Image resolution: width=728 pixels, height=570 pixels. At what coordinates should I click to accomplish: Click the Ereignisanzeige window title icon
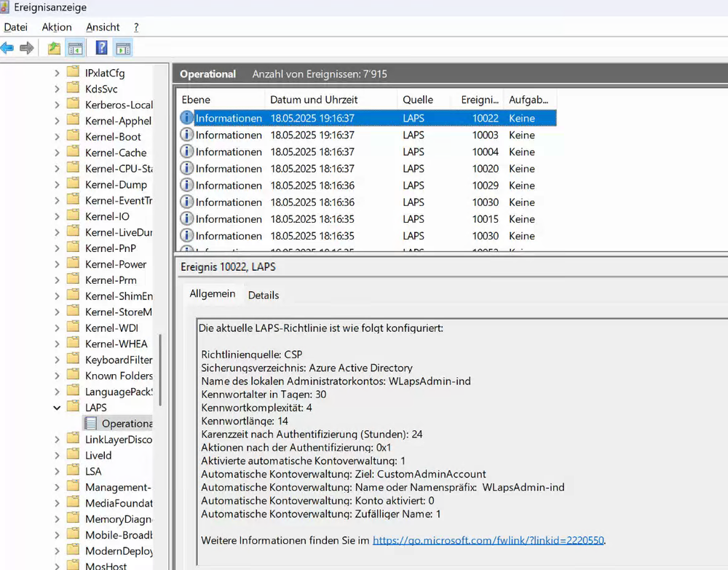7,7
